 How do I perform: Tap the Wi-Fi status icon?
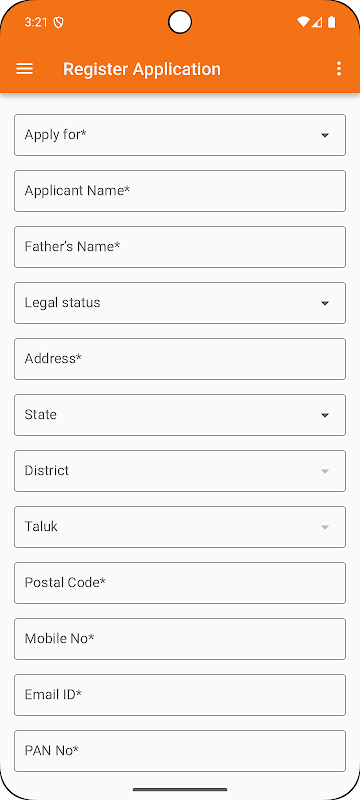click(x=303, y=22)
